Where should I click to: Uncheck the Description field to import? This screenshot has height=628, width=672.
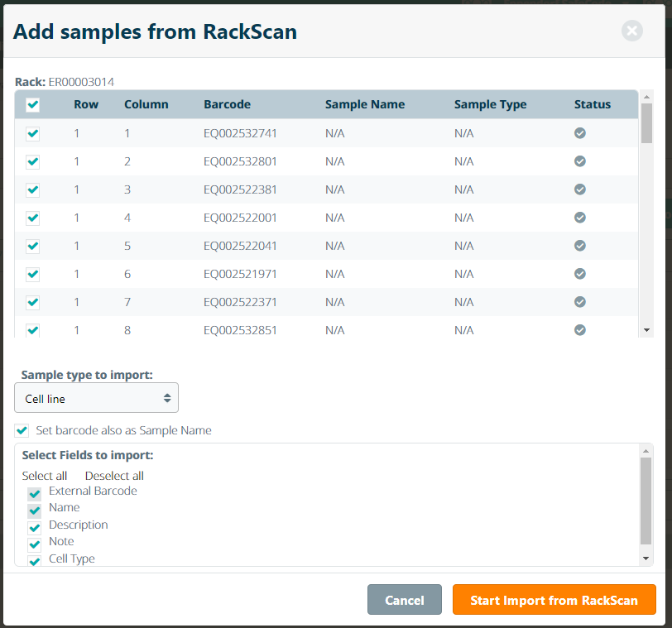[x=35, y=528]
